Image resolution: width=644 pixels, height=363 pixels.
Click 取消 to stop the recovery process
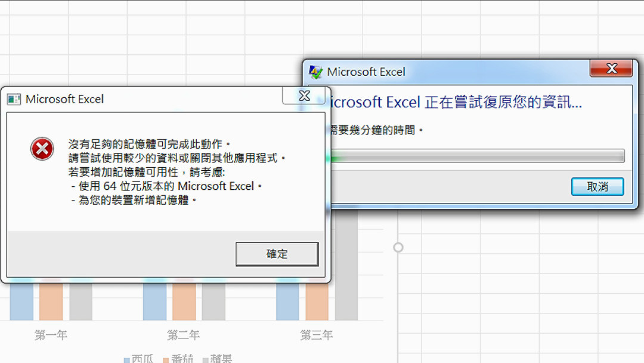[x=597, y=186]
